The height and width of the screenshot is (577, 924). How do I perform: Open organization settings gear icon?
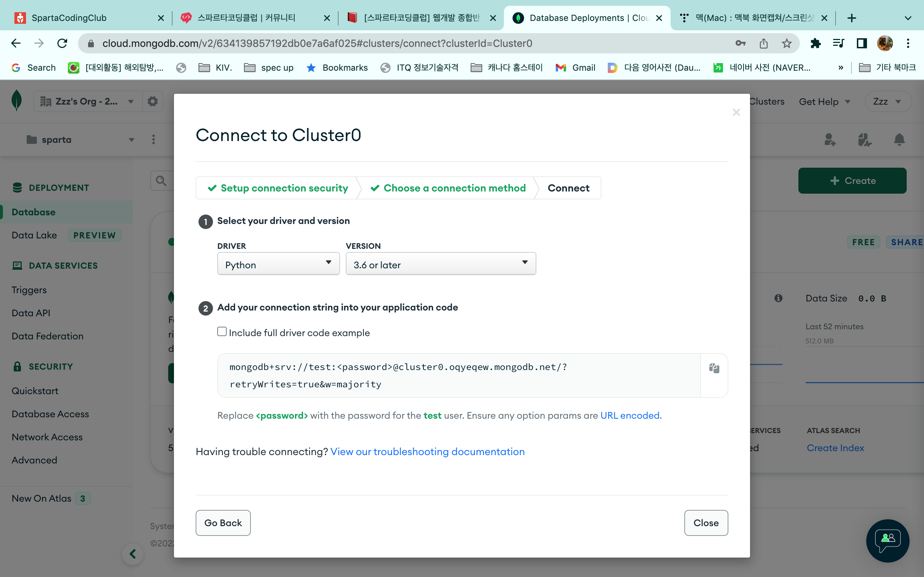tap(153, 101)
